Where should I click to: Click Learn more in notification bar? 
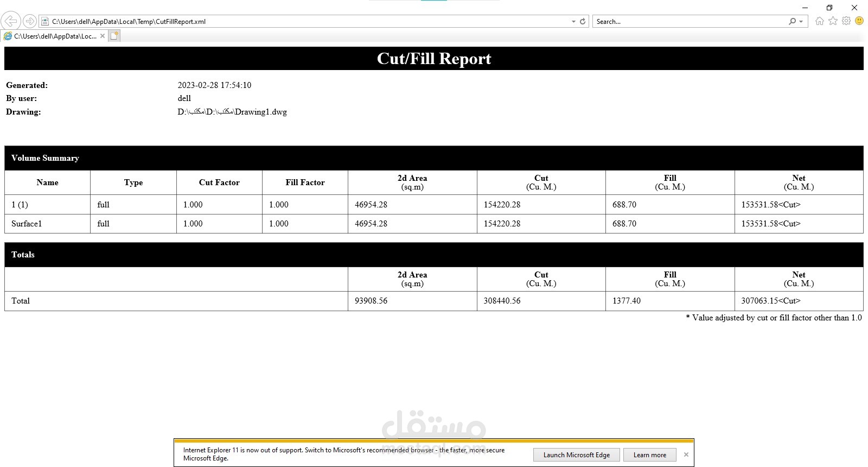(x=650, y=455)
